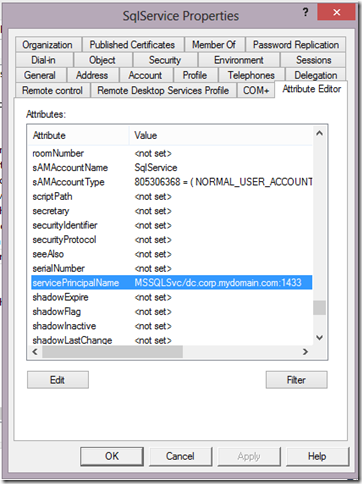Image resolution: width=362 pixels, height=484 pixels.
Task: Select the roomNumber attribute row
Action: (x=171, y=153)
